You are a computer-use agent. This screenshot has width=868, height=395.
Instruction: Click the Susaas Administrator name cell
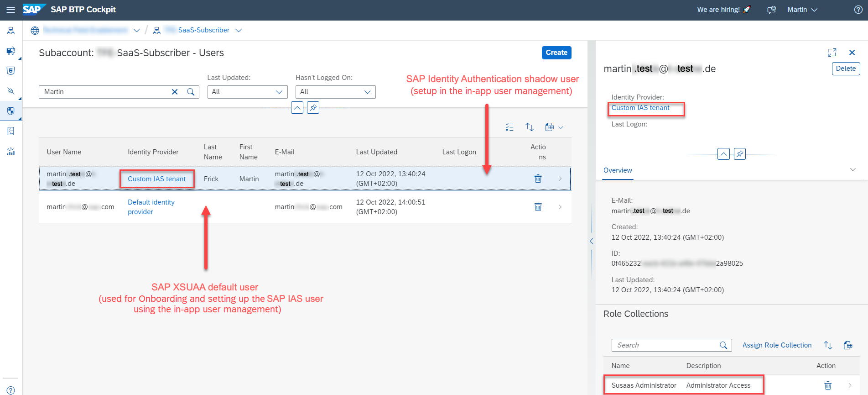pyautogui.click(x=644, y=385)
